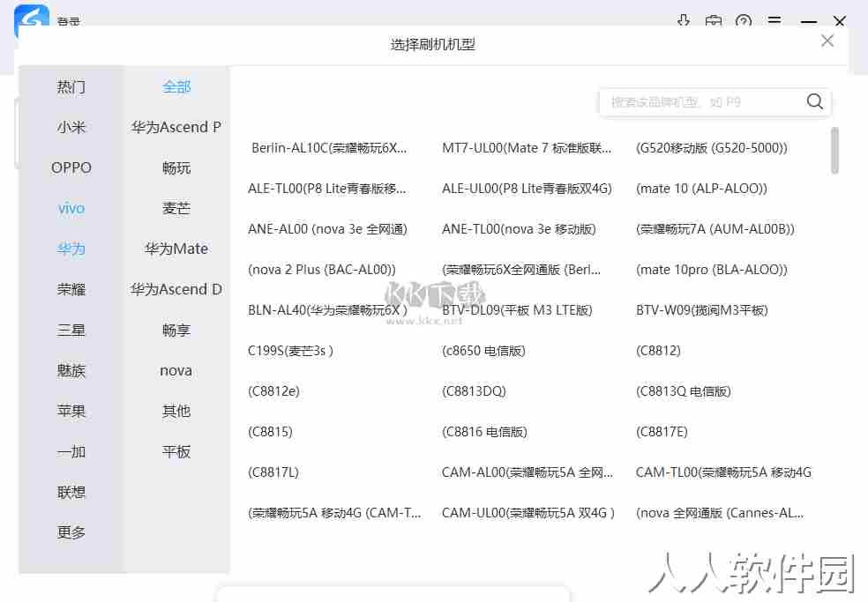Filter by 畅享 series
The width and height of the screenshot is (868, 602).
coord(176,331)
